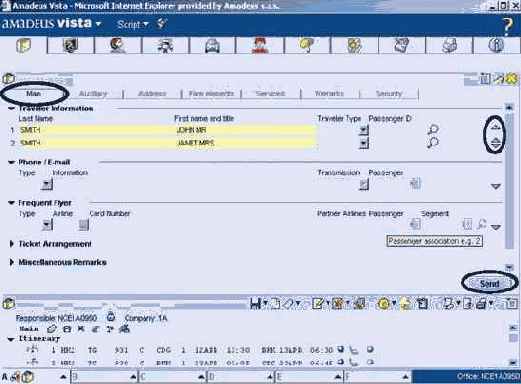Click the search icon beside Segment field
The image size is (521, 384).
481,224
